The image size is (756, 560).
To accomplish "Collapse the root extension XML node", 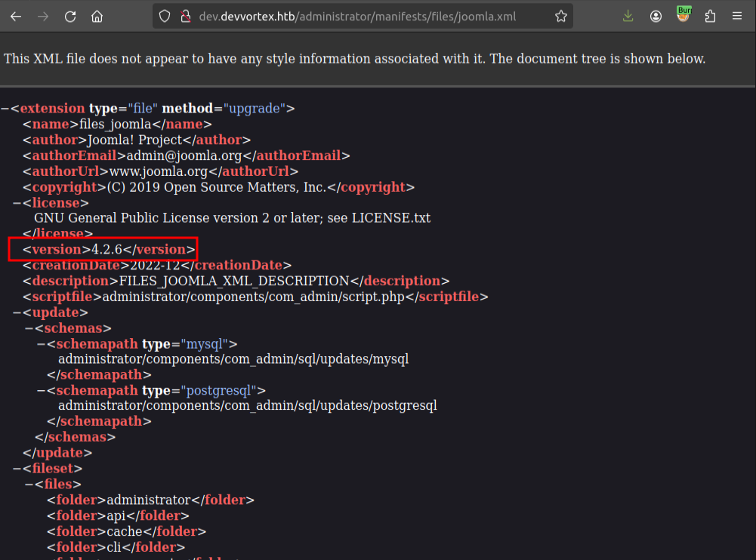I will click(5, 109).
